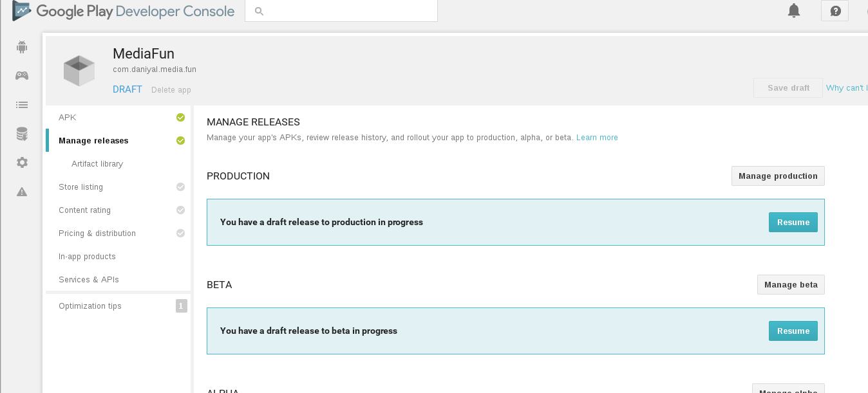Click the MediaFun app title
The width and height of the screenshot is (868, 393).
(x=144, y=54)
